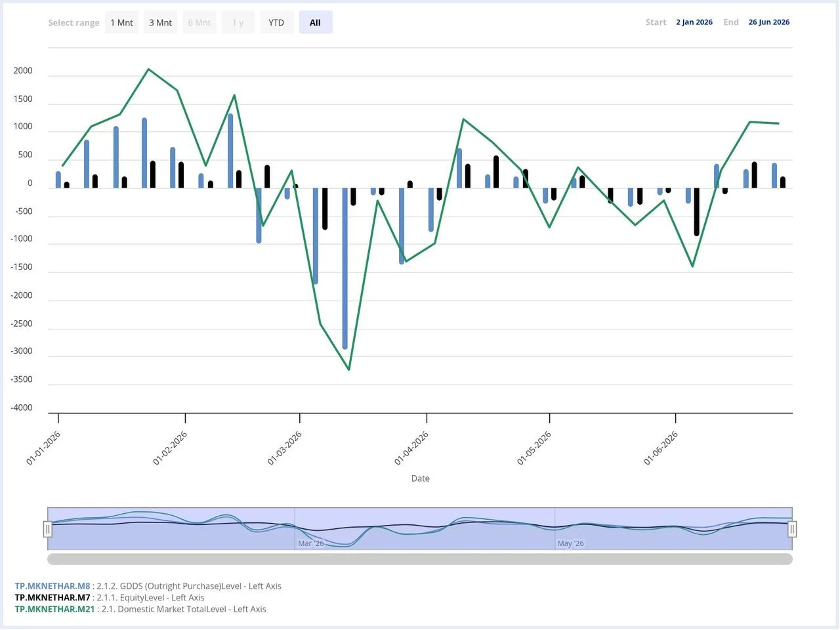Click the 1500 y-axis label
Viewport: 840px width, 630px height.
[23, 99]
